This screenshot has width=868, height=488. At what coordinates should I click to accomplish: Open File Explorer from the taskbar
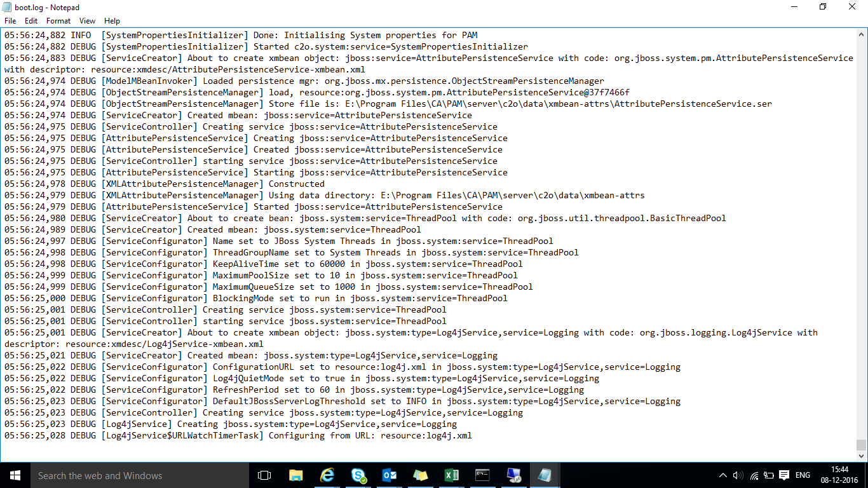pos(295,475)
